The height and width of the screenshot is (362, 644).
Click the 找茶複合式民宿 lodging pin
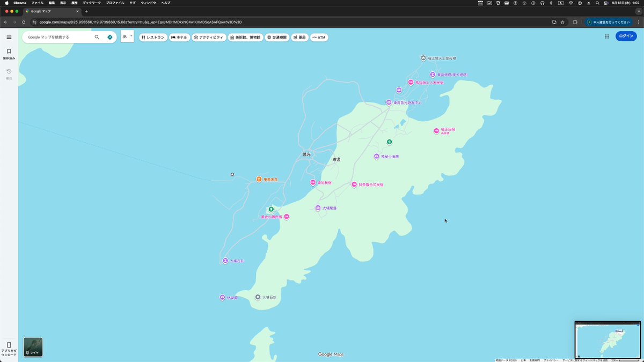tap(354, 184)
